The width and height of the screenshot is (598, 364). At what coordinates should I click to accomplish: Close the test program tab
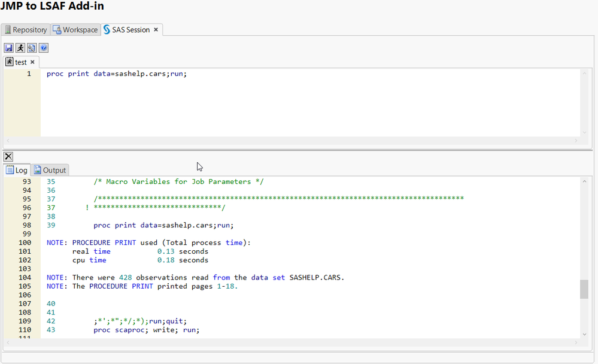point(33,62)
